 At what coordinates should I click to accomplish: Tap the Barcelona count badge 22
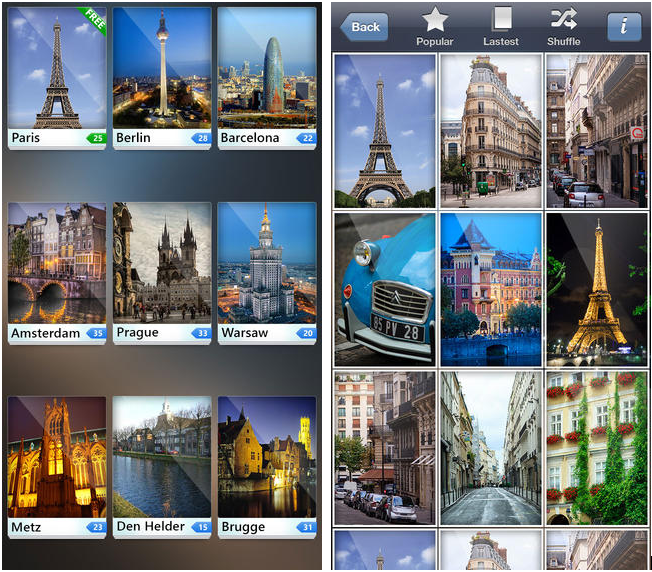(x=306, y=138)
